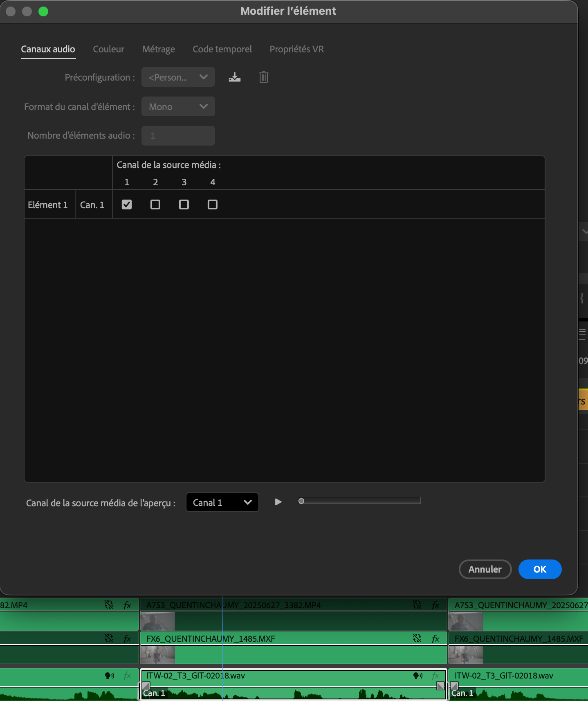588x701 pixels.
Task: Select the rightmost A7S3_QUENTINCHAUMY clip in timeline
Action: point(518,614)
